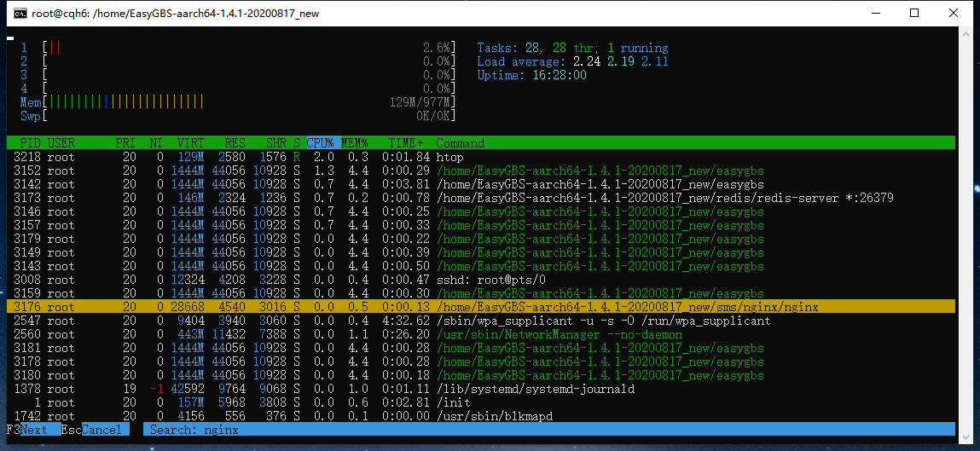Select redis-server process row PID 3173
The image size is (980, 451).
click(481, 198)
